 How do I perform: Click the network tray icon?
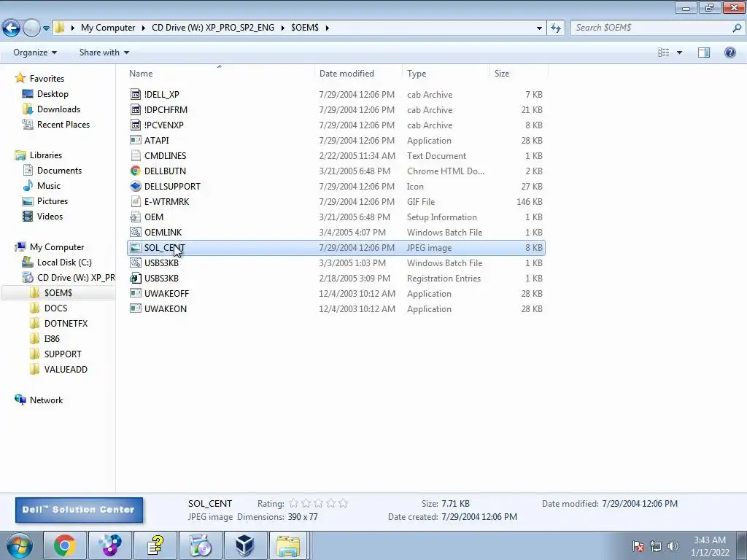point(656,546)
